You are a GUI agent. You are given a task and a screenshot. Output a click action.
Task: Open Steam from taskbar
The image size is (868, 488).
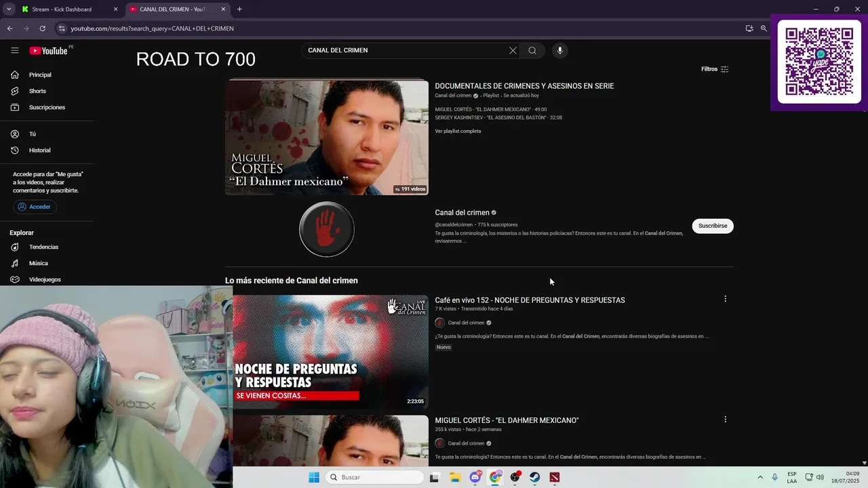pos(535,477)
